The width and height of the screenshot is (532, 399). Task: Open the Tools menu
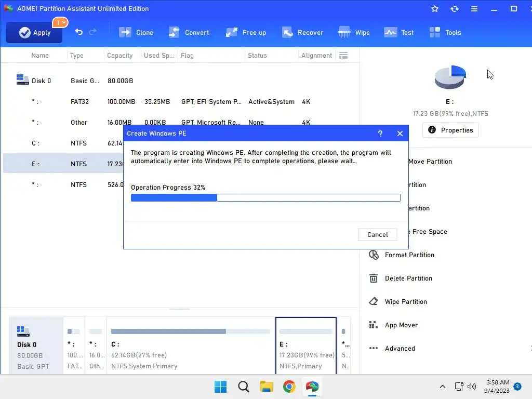445,33
